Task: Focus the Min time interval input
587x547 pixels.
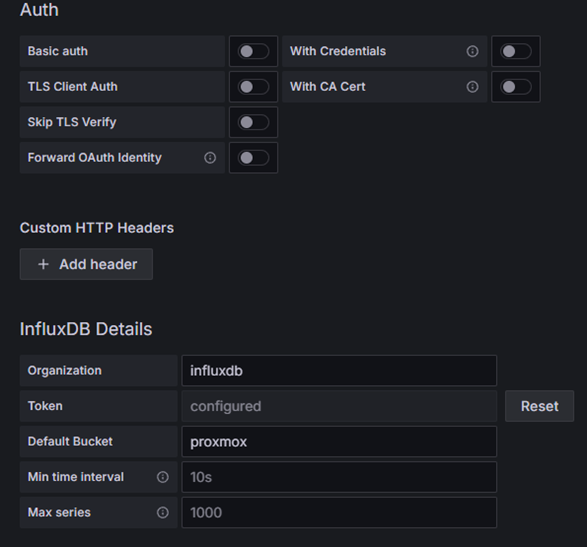Action: click(x=339, y=477)
